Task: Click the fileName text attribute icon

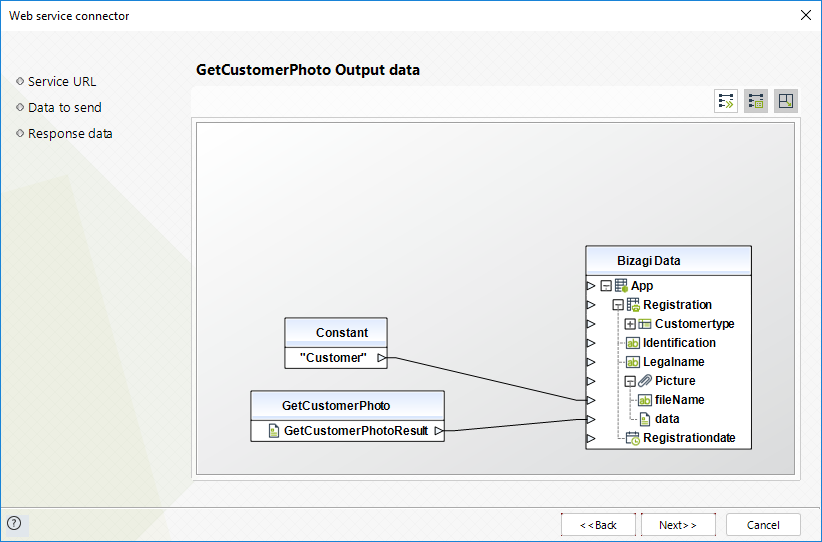Action: (645, 400)
